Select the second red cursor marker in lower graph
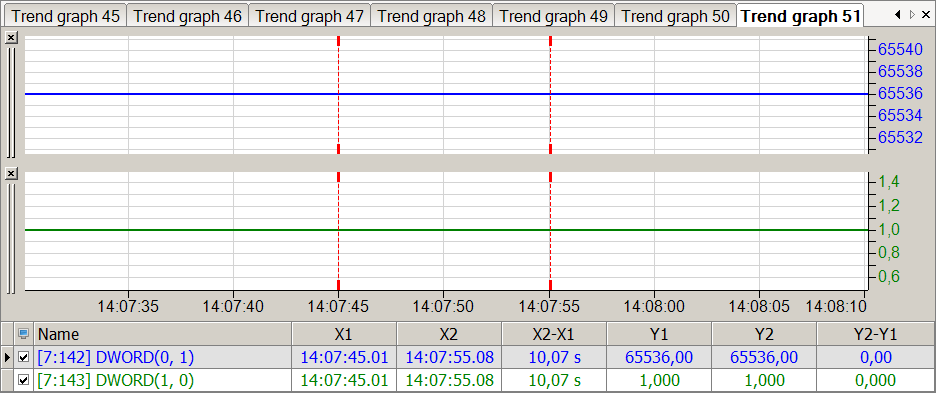The width and height of the screenshot is (936, 393). [x=550, y=231]
